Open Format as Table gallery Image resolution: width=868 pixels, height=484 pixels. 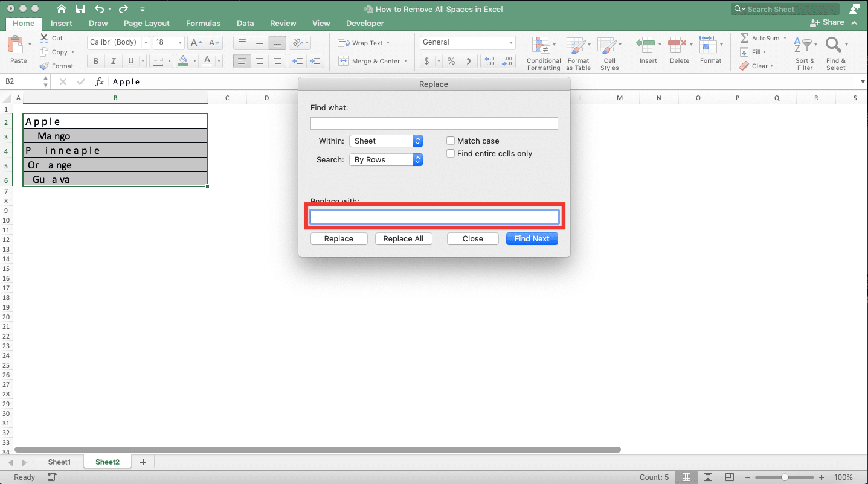click(x=578, y=54)
